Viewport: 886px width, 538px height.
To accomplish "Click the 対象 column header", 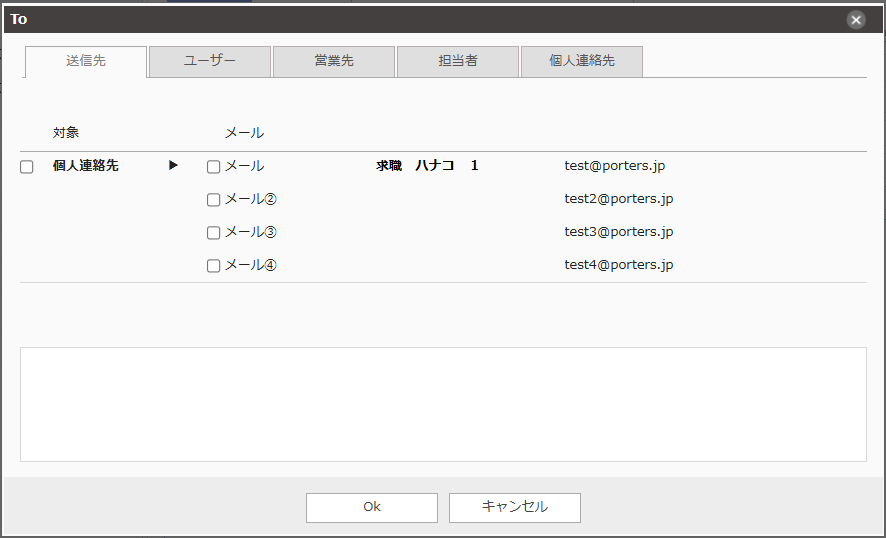I will pos(66,133).
